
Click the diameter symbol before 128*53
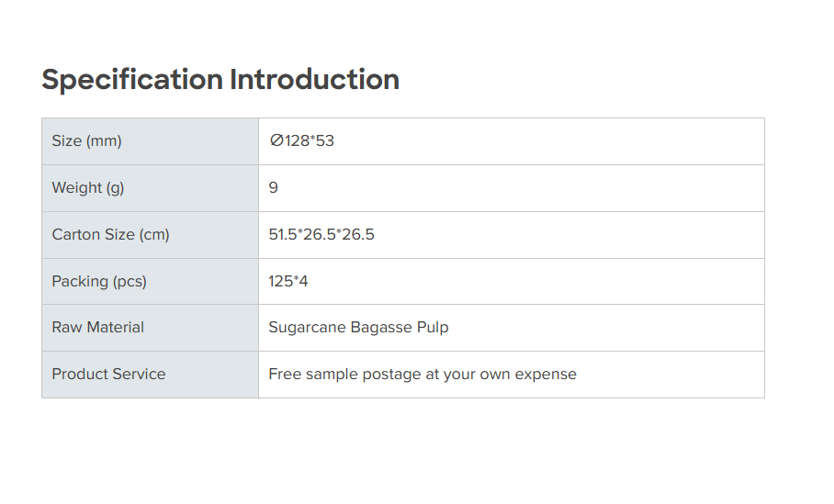(x=276, y=141)
